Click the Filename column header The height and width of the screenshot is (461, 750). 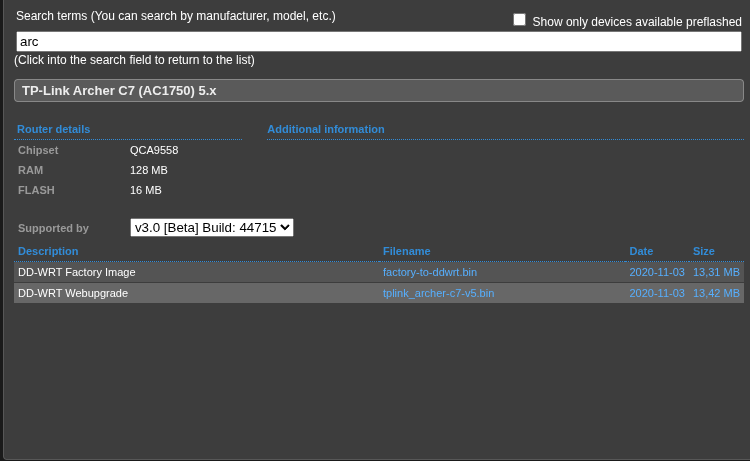(x=406, y=251)
